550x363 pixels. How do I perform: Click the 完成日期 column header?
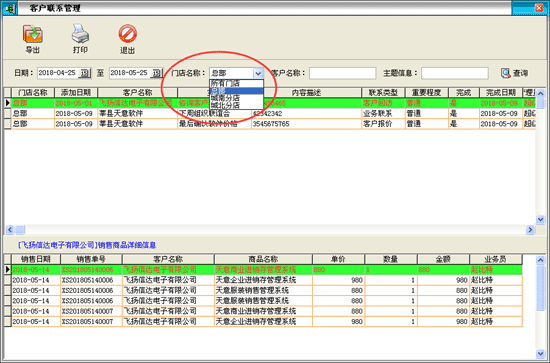tap(501, 93)
